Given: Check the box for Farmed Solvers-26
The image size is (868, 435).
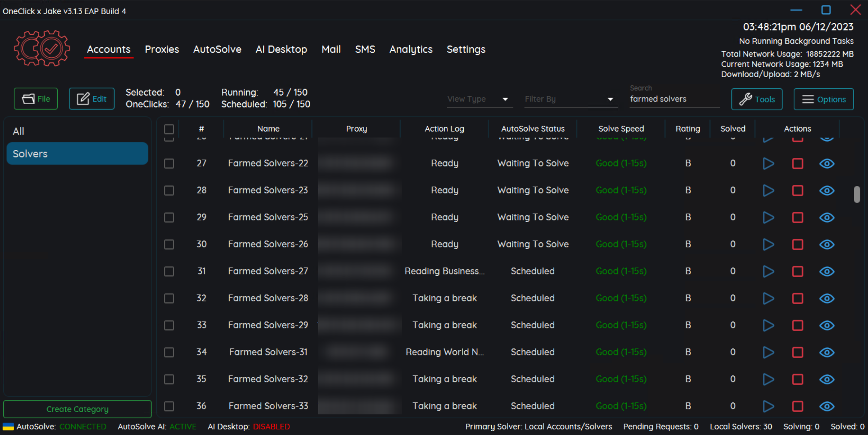Looking at the screenshot, I should click(169, 245).
